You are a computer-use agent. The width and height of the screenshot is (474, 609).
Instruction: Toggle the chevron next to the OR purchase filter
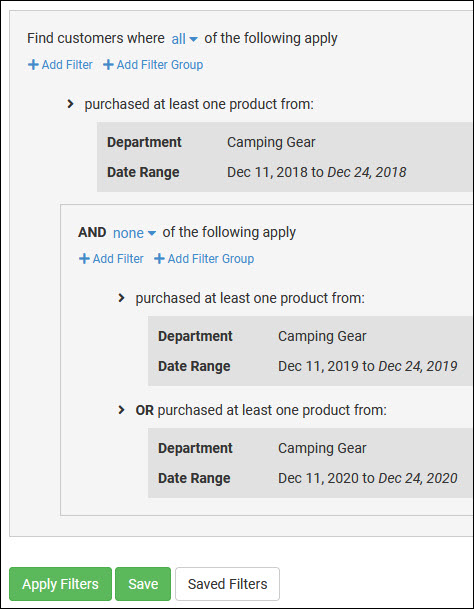pos(121,410)
